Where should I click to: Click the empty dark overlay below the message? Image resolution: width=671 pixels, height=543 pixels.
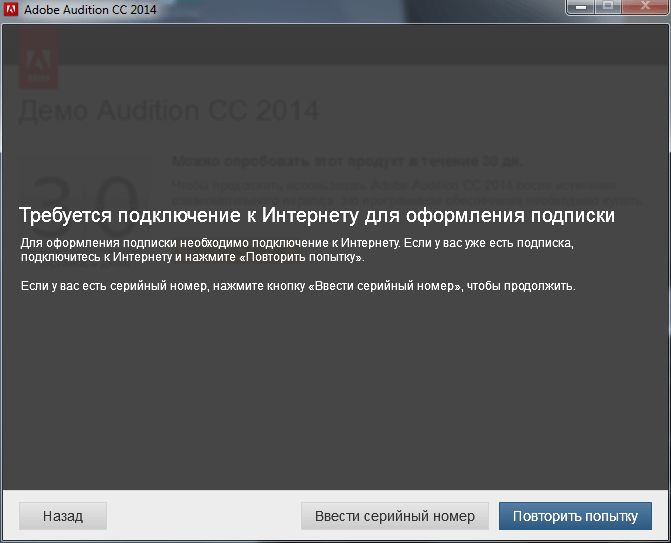(335, 400)
